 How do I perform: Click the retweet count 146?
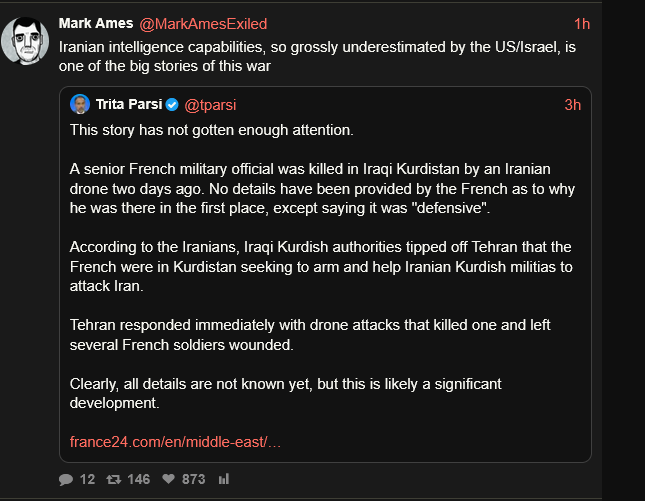point(138,480)
